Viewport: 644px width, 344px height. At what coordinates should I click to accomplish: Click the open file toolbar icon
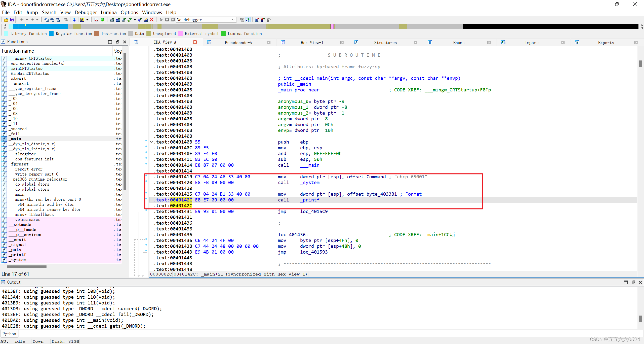[6, 20]
